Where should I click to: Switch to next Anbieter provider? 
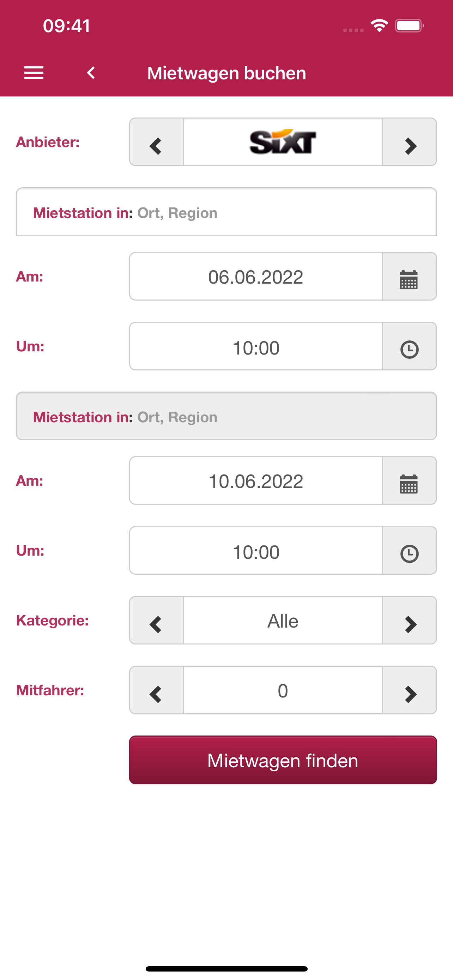click(x=409, y=142)
